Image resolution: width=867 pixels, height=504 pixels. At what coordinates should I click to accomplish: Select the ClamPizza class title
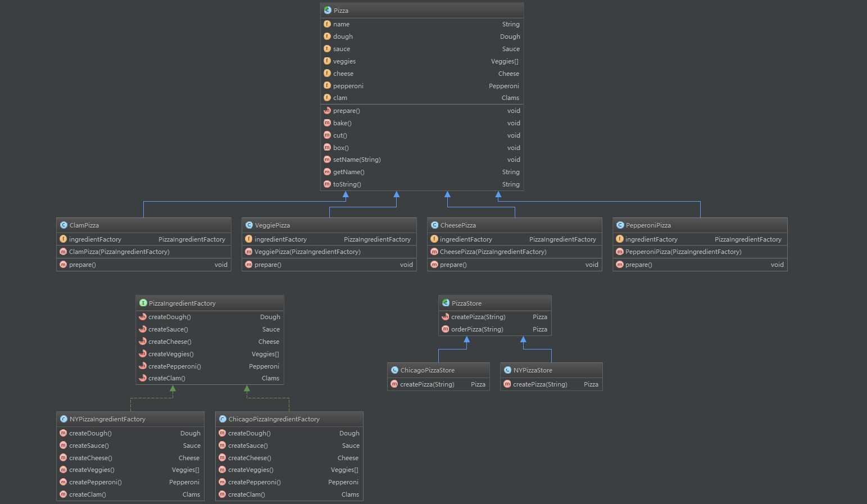point(84,225)
